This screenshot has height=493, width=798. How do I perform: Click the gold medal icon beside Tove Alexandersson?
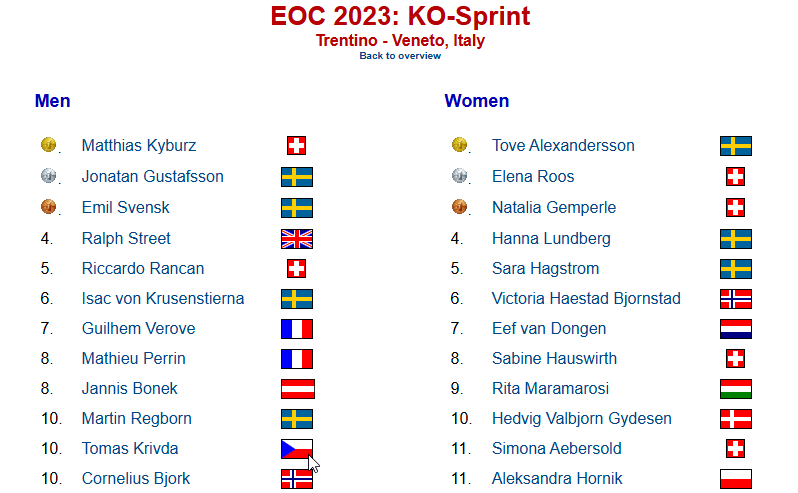click(459, 144)
